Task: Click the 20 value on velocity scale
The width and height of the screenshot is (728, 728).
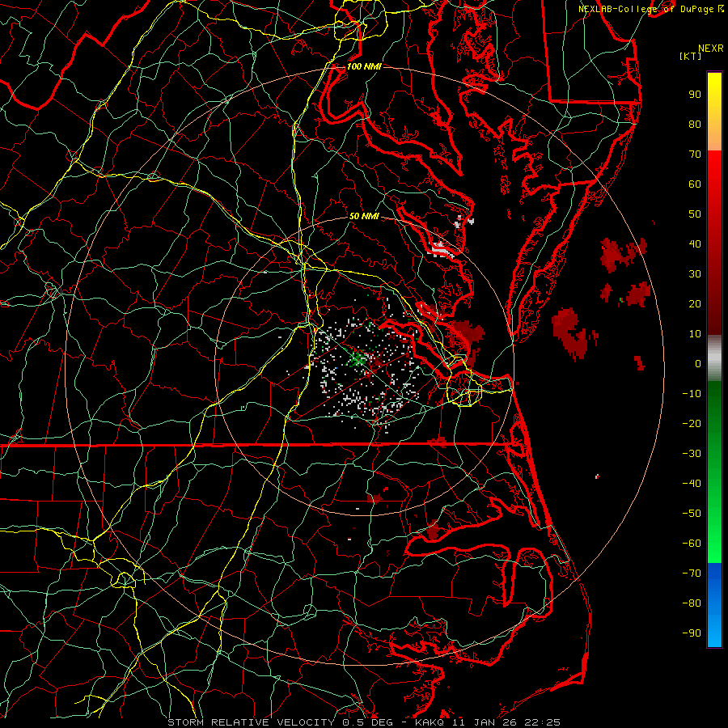Action: pos(695,303)
